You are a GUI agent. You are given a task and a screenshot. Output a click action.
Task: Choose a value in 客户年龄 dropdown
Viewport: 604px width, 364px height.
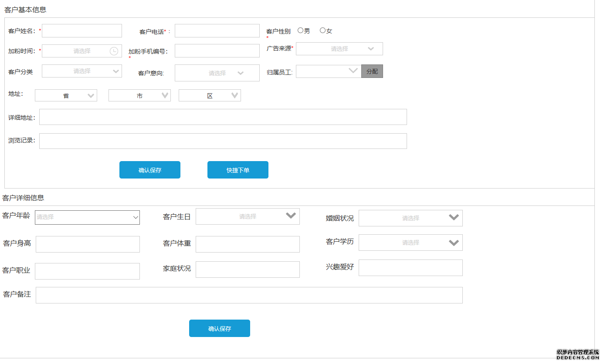(87, 217)
